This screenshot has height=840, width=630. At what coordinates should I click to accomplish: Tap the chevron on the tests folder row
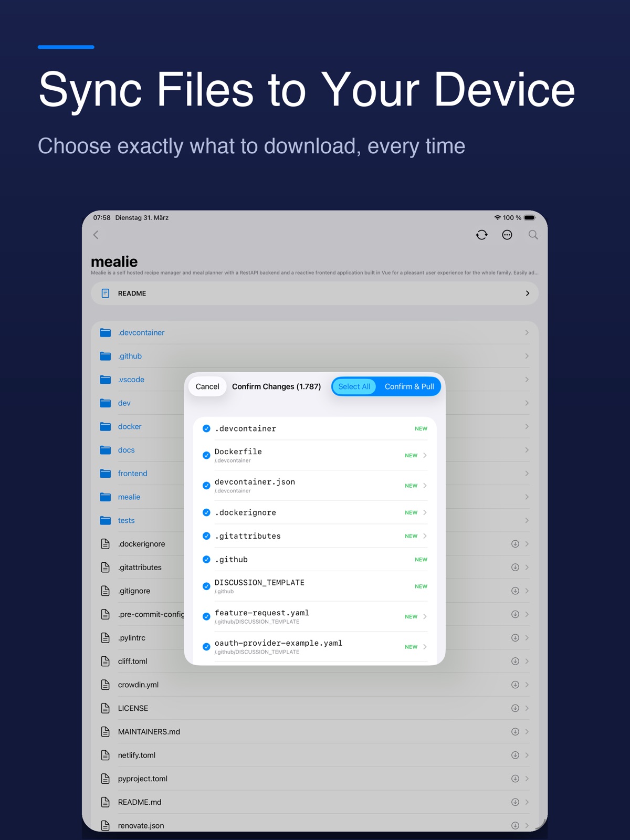point(527,520)
